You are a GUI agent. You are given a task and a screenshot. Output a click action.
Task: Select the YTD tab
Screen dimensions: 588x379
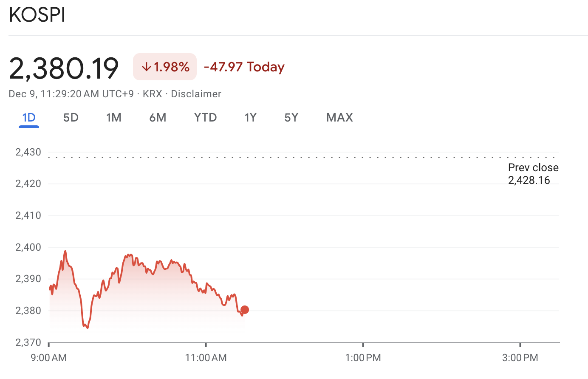point(205,118)
